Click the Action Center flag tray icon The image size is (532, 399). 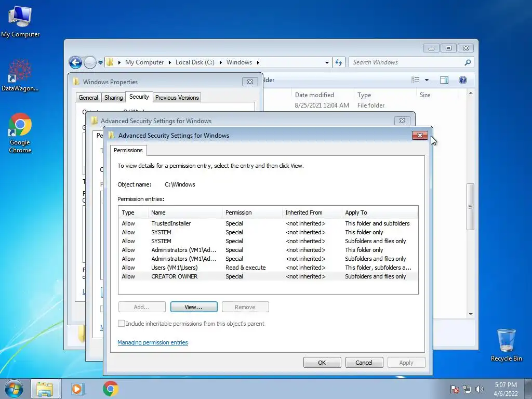point(454,389)
